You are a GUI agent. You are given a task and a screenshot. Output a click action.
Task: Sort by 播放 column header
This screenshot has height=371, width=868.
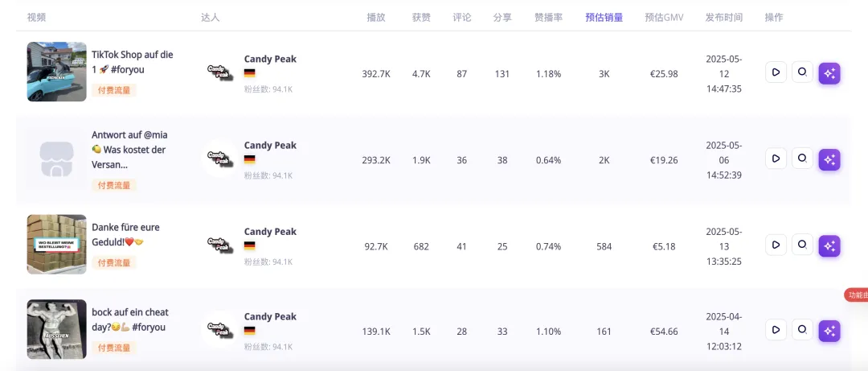[376, 17]
